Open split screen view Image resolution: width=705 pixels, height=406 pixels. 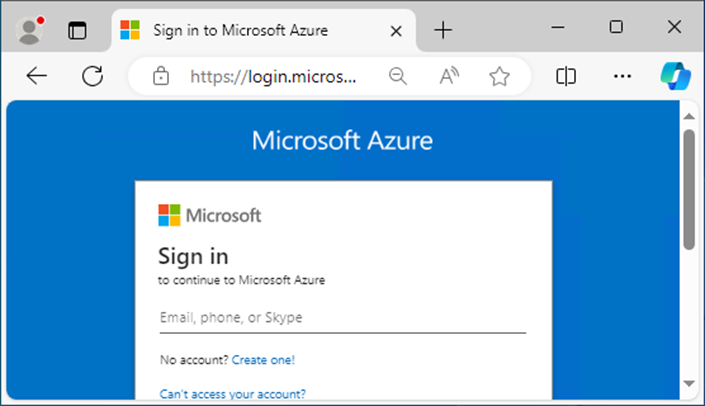point(566,76)
